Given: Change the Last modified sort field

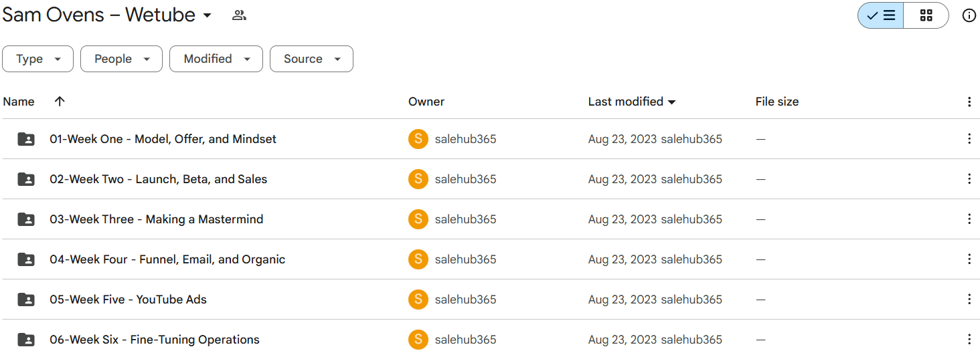Looking at the screenshot, I should pos(632,102).
